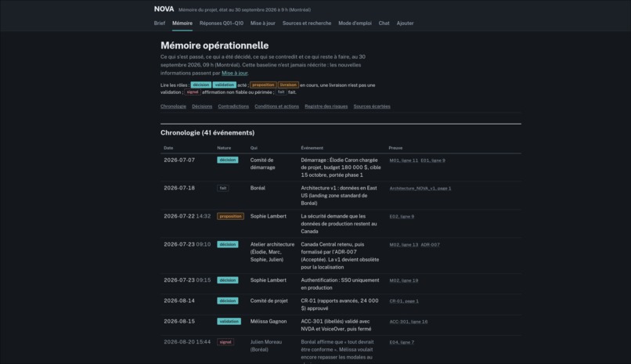The height and width of the screenshot is (364, 631).
Task: Jump to Sources écartées section
Action: [372, 106]
